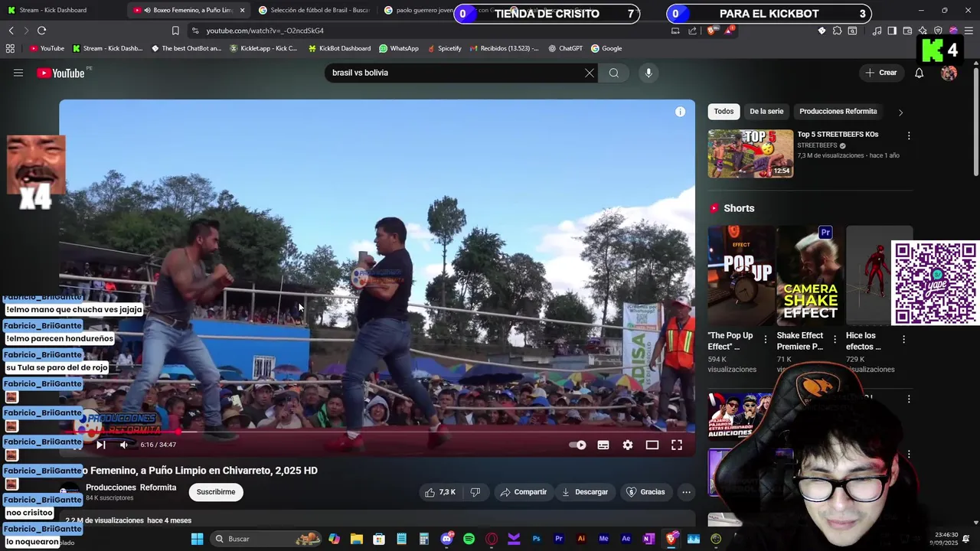Open browser main hamburger menu

point(968,31)
